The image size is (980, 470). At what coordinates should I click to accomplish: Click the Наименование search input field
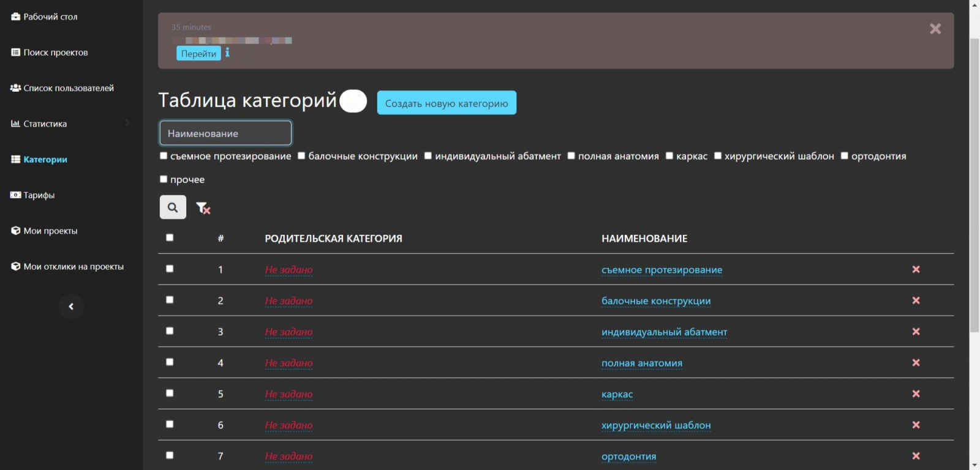[225, 133]
